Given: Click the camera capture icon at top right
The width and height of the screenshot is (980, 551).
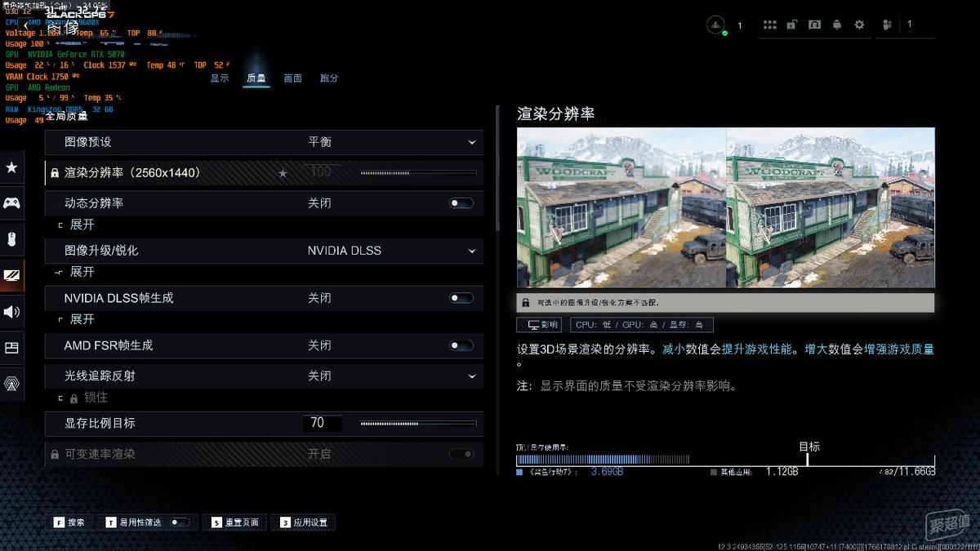Looking at the screenshot, I should pos(814,25).
